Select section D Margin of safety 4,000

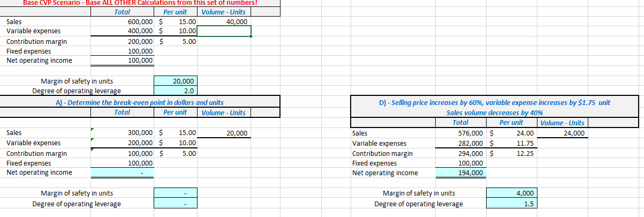tap(511, 193)
